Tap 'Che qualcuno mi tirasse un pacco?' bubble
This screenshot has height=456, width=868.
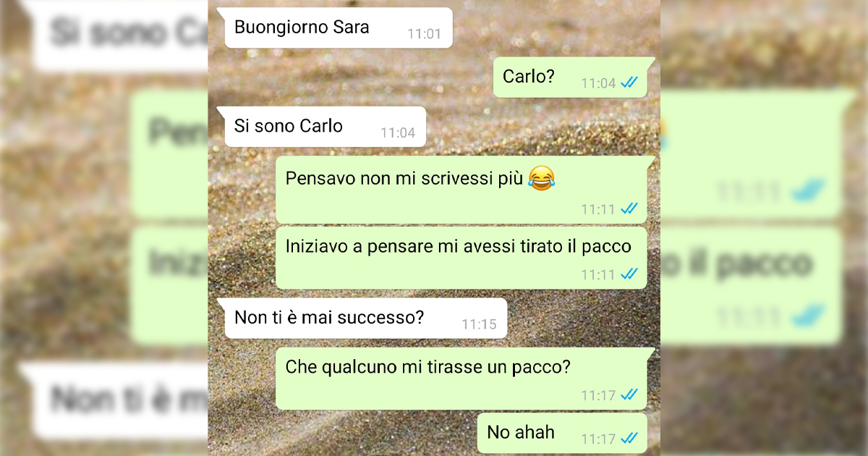point(466,379)
